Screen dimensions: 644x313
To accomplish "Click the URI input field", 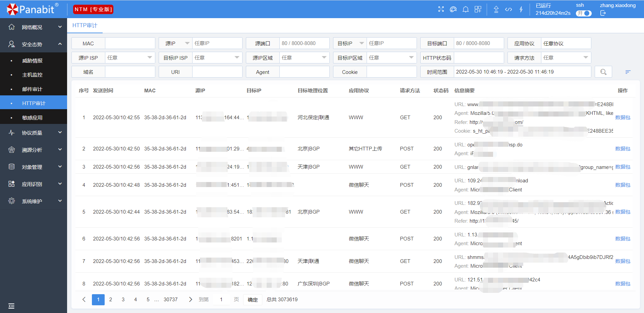I will click(x=217, y=72).
